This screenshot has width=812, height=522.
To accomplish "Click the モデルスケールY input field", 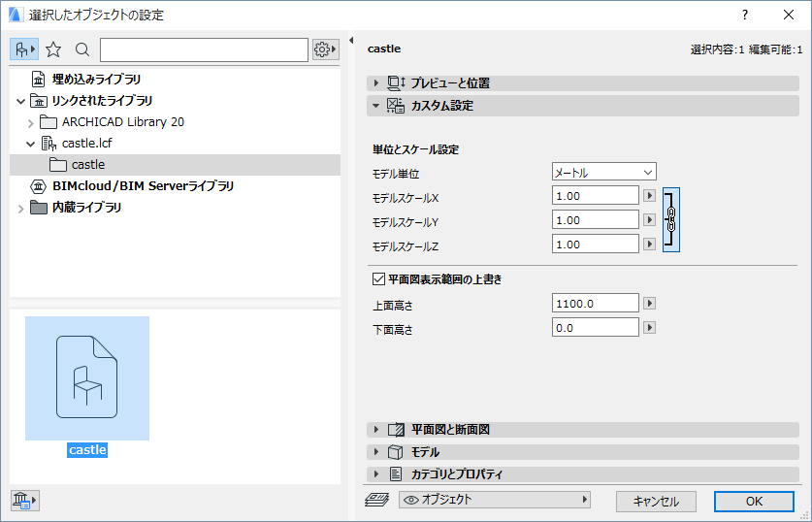I will tap(595, 220).
